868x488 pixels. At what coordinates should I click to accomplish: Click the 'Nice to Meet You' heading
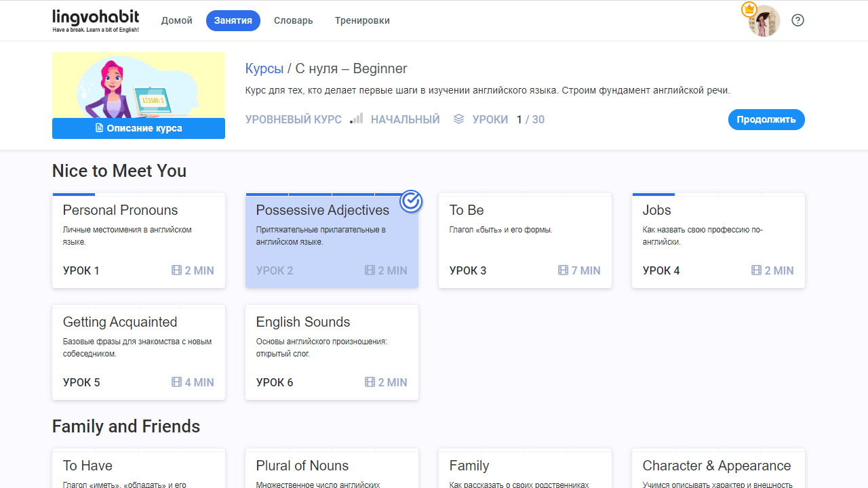(x=119, y=171)
